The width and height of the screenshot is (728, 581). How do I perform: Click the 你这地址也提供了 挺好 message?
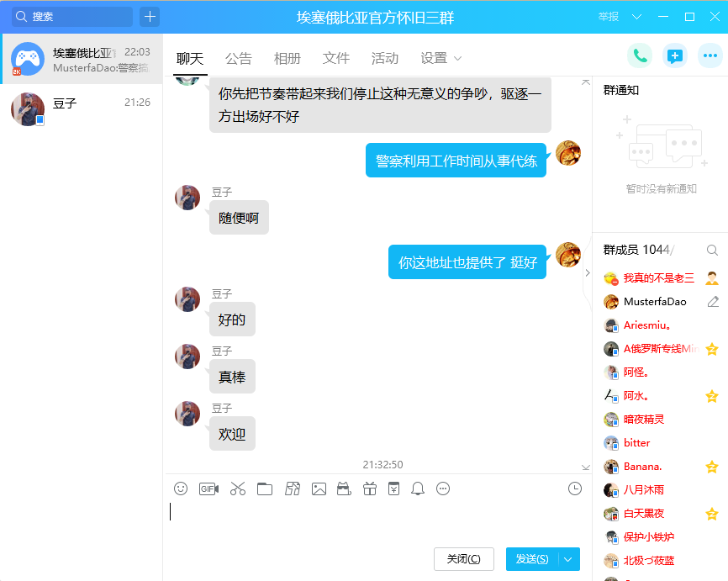coord(467,262)
